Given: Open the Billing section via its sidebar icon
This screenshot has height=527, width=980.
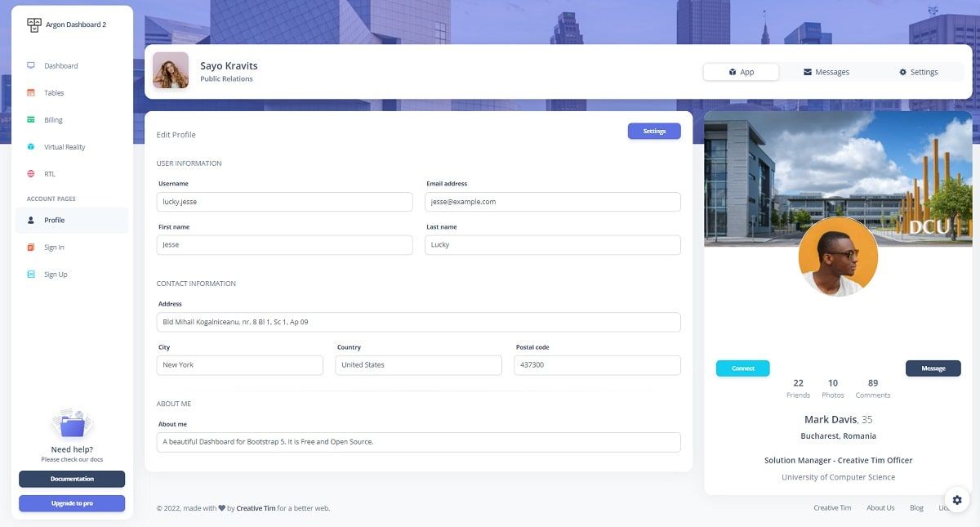Looking at the screenshot, I should point(31,119).
